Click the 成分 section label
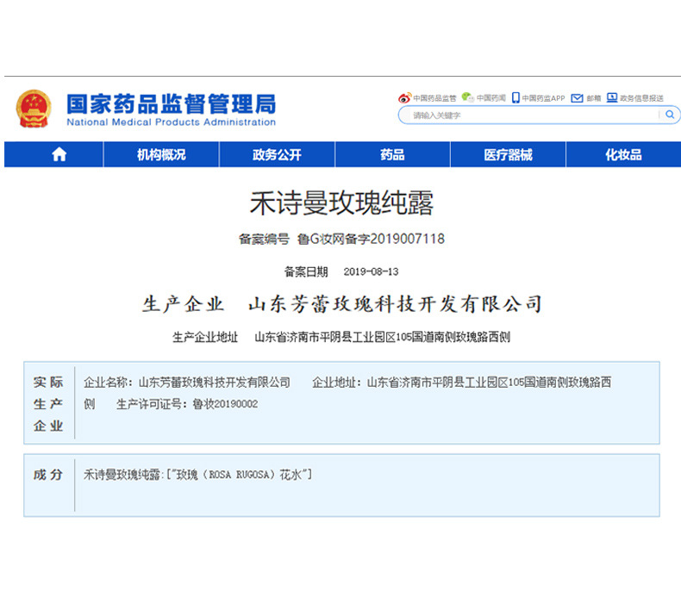Screen dimensions: 681x616 click(x=48, y=475)
